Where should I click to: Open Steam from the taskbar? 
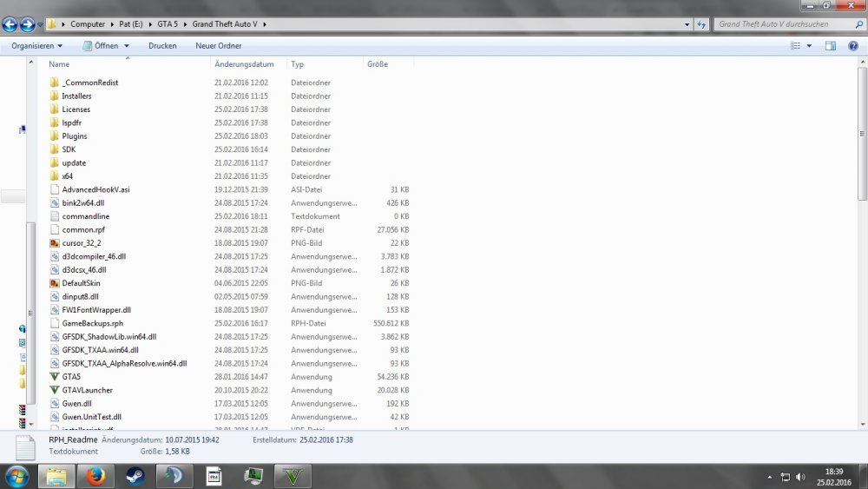coord(135,476)
